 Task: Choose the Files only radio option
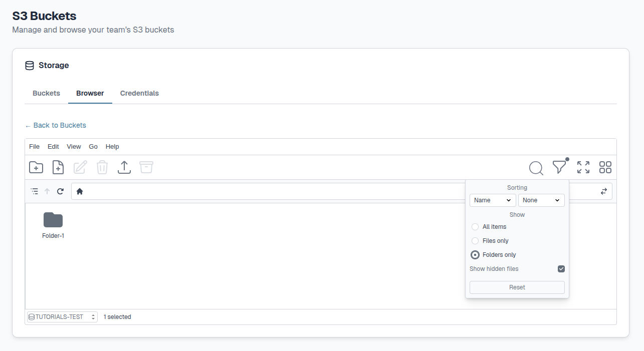coord(475,241)
